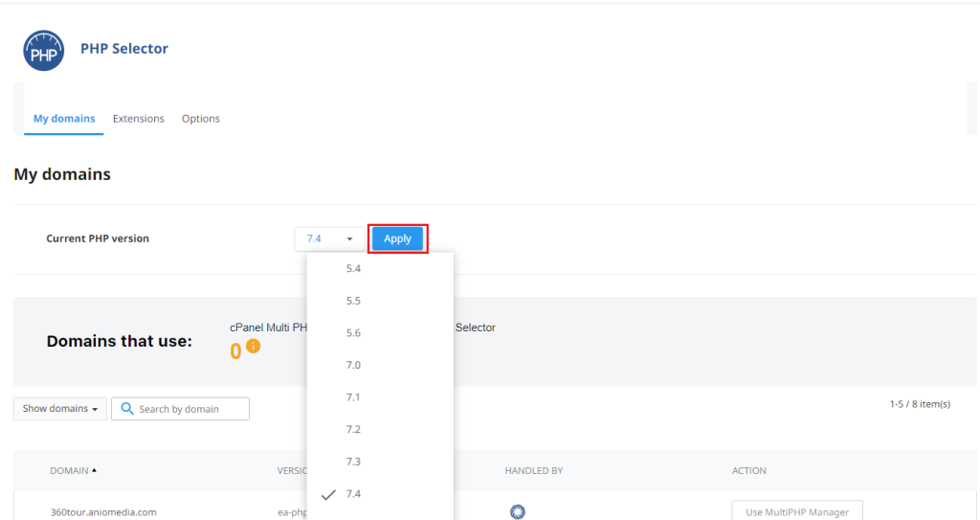Choose PHP 7.0 in the version list
This screenshot has width=980, height=520.
(353, 365)
